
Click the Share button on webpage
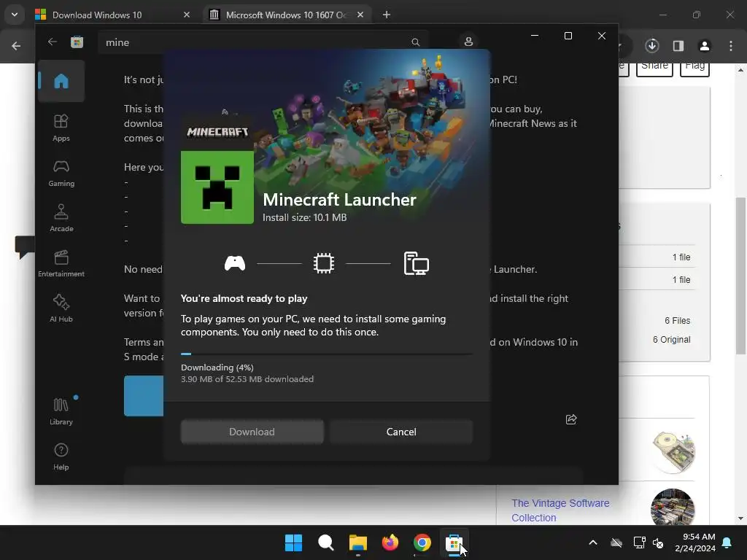pos(654,69)
